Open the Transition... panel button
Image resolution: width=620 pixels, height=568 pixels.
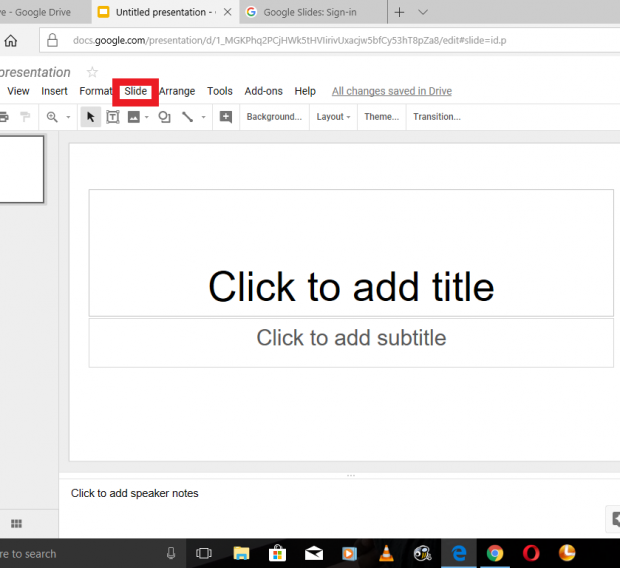[x=436, y=117]
